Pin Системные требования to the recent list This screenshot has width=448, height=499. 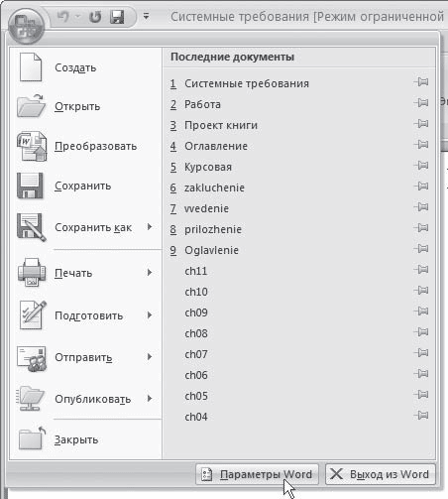(x=421, y=81)
